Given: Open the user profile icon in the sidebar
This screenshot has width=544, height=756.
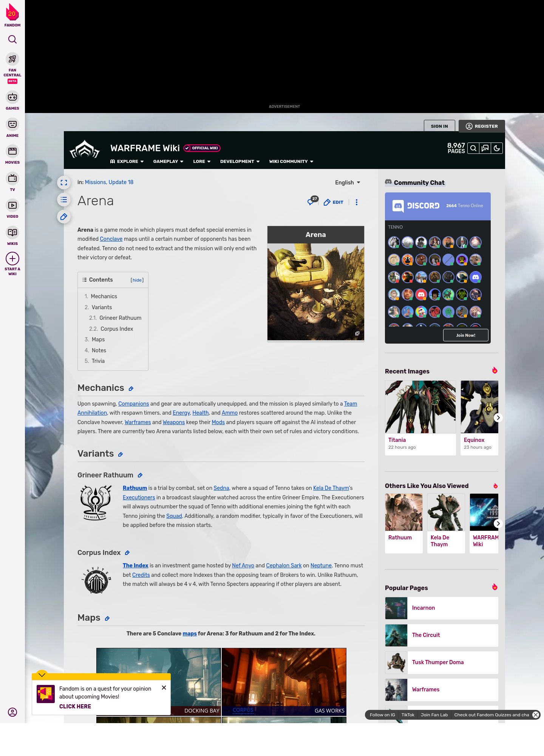Looking at the screenshot, I should click(x=12, y=712).
